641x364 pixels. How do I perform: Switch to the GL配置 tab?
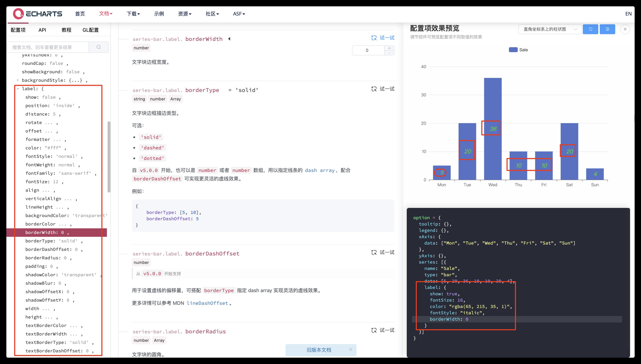[x=91, y=30]
